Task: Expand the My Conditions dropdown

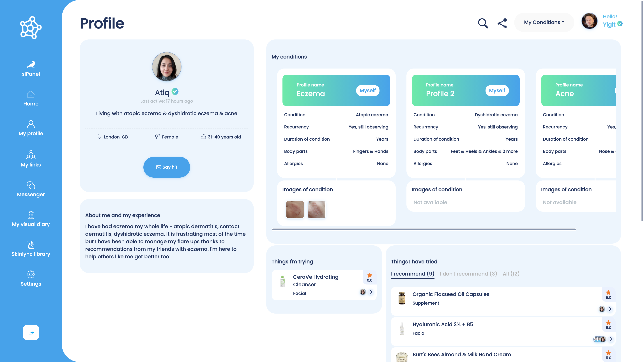Action: (544, 22)
